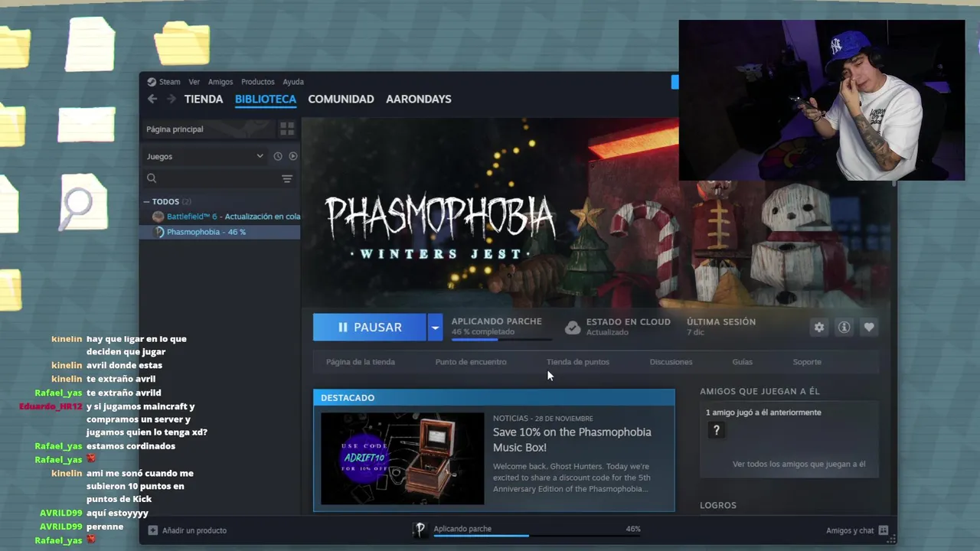Click the cloud status icon
This screenshot has width=980, height=551.
pyautogui.click(x=572, y=328)
